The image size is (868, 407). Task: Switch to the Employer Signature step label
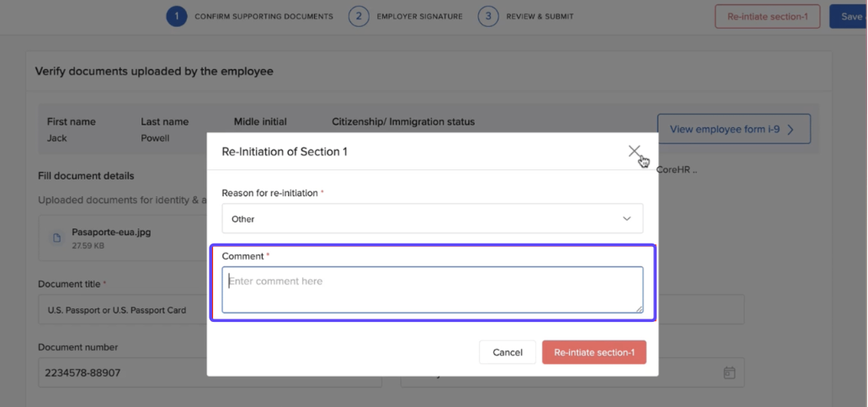point(419,16)
